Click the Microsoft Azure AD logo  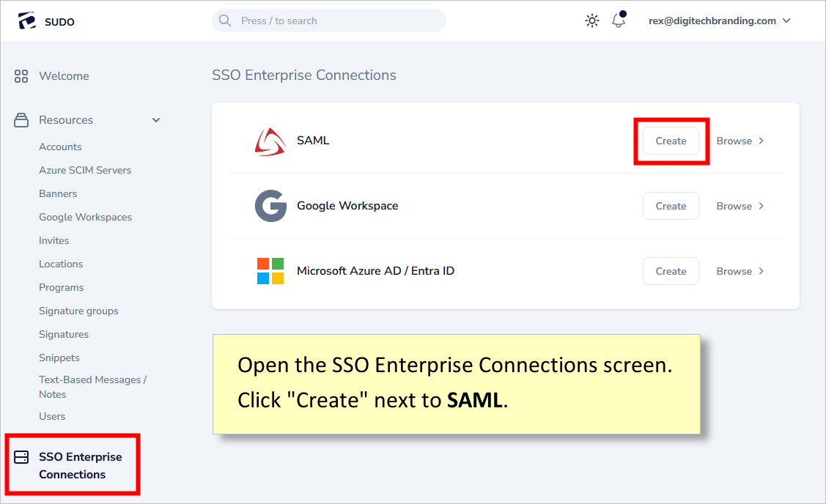(270, 271)
